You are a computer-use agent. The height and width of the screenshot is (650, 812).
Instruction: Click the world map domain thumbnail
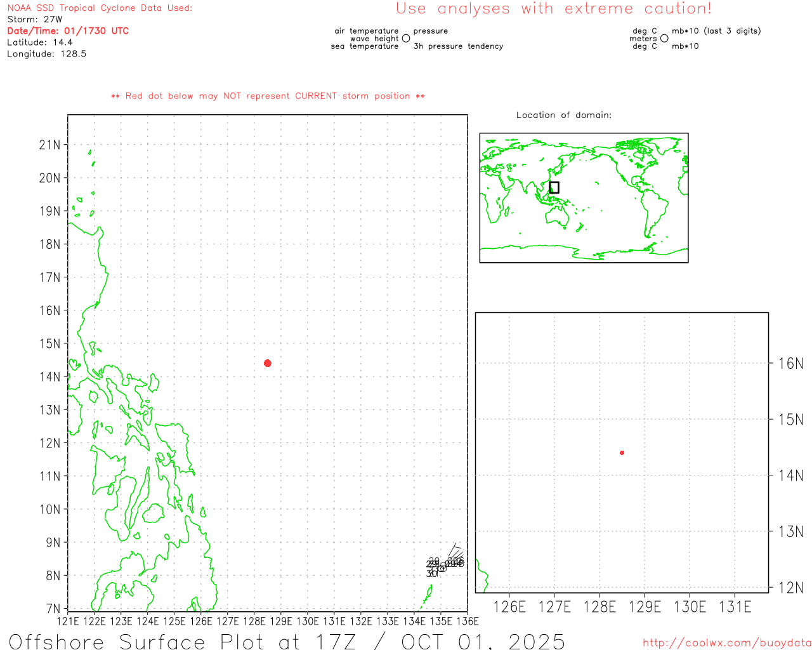click(584, 197)
